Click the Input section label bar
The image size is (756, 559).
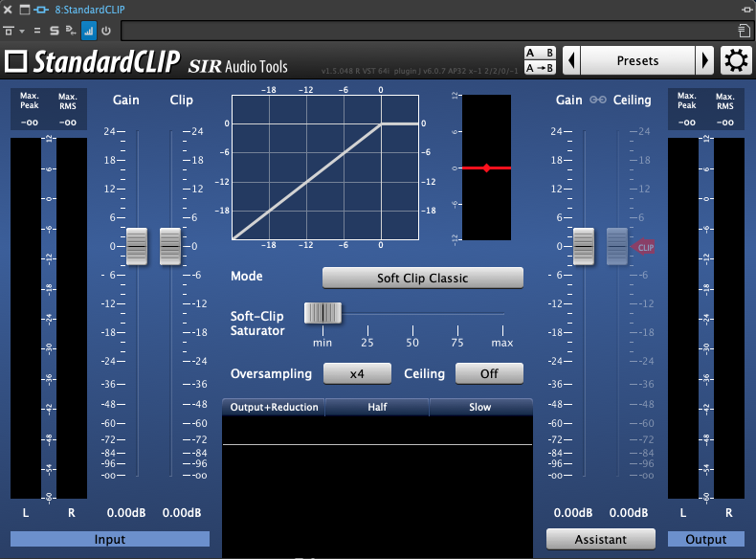click(110, 539)
